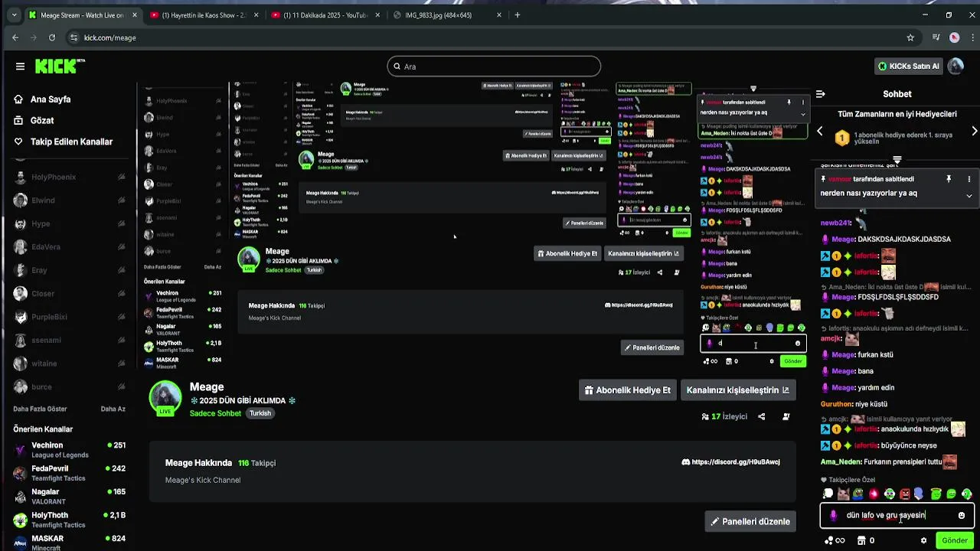Viewport: 980px width, 551px height.
Task: Show more followed channels 'Daha Fazla Göster'
Action: tap(40, 409)
